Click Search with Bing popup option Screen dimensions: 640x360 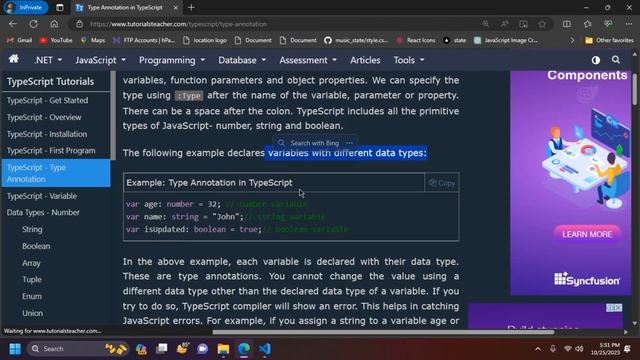309,143
